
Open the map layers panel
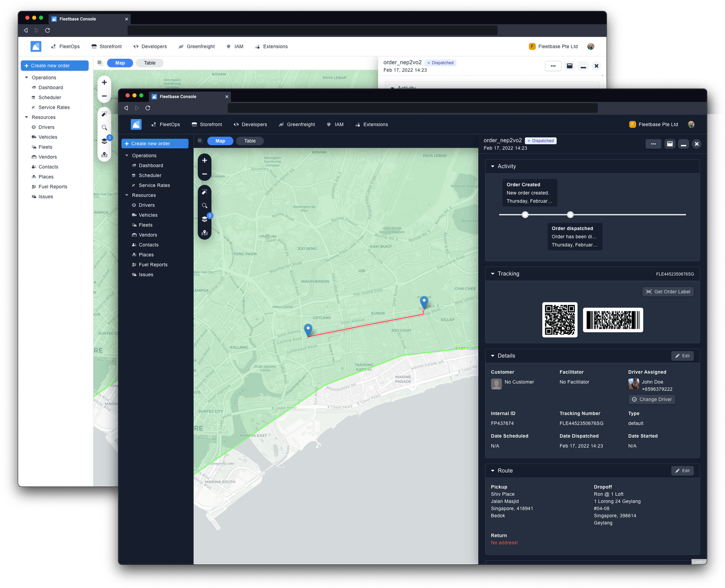pos(204,219)
